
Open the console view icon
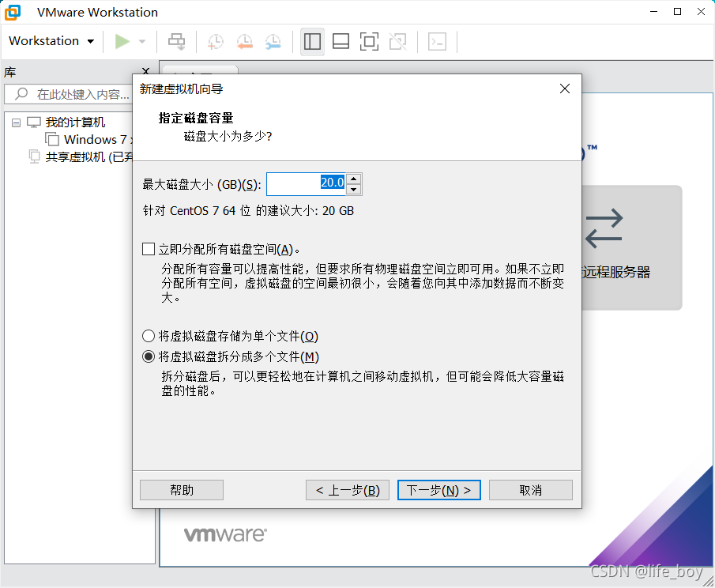tap(438, 42)
